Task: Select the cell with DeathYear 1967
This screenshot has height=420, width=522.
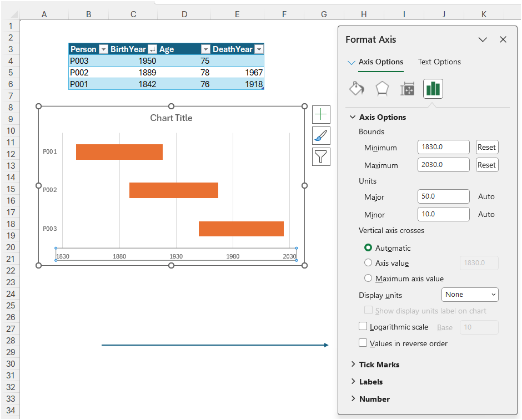Action: tap(237, 73)
